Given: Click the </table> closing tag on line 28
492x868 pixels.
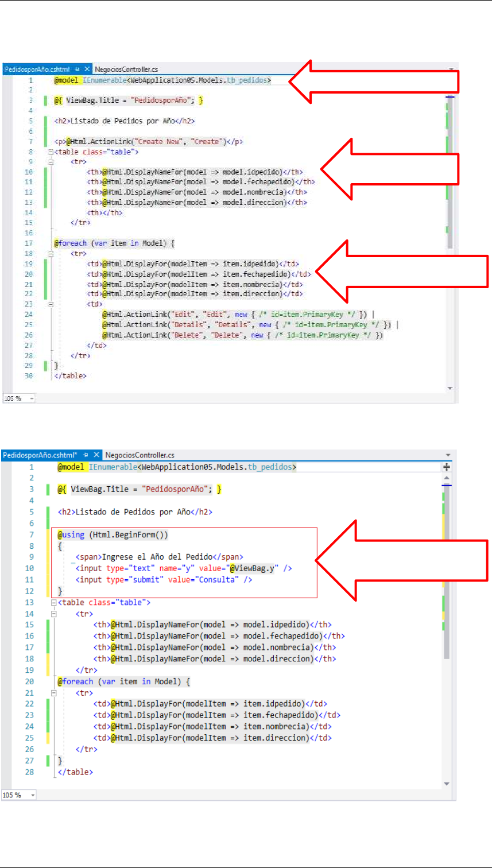Looking at the screenshot, I should [x=75, y=772].
